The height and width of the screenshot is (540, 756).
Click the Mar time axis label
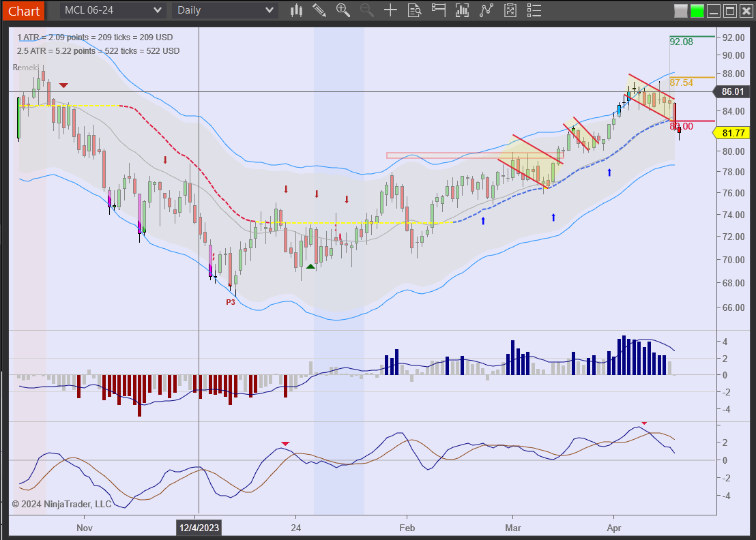(513, 528)
